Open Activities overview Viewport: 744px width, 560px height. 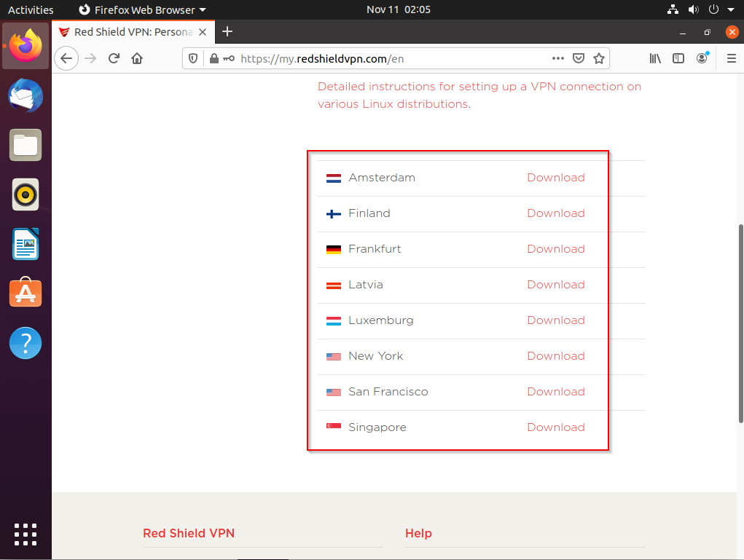click(x=31, y=9)
